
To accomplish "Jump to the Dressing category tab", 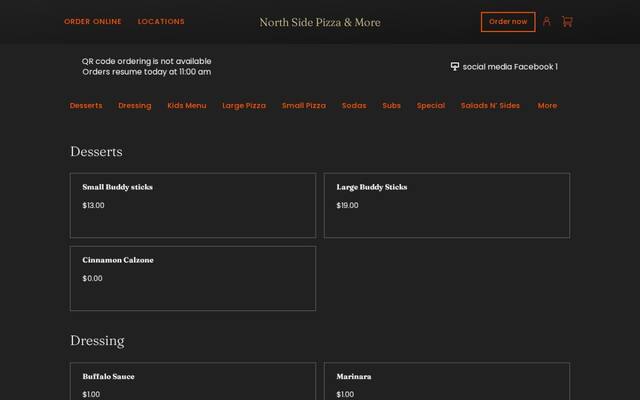I will [x=135, y=106].
